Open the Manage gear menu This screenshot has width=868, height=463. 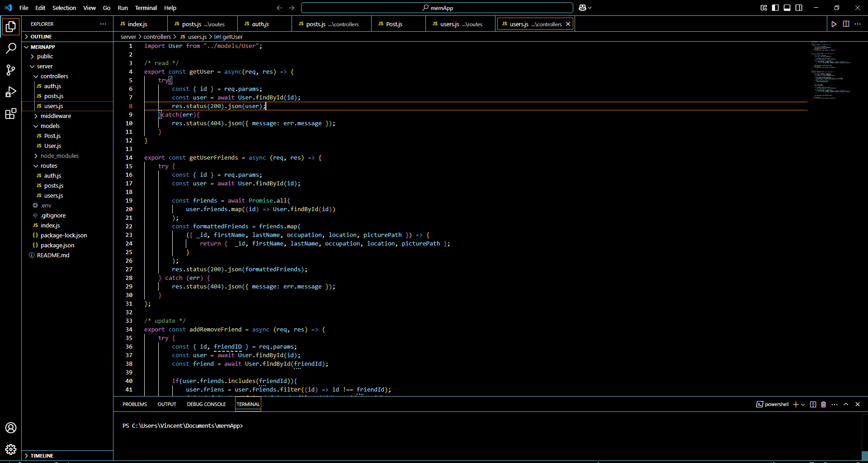(x=11, y=449)
